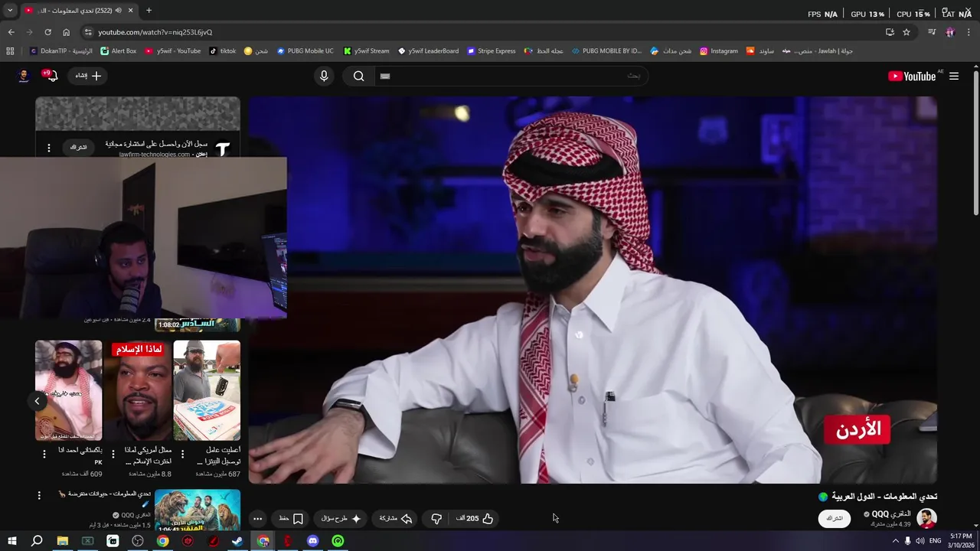Go to the browser home page
This screenshot has width=980, height=551.
66,32
